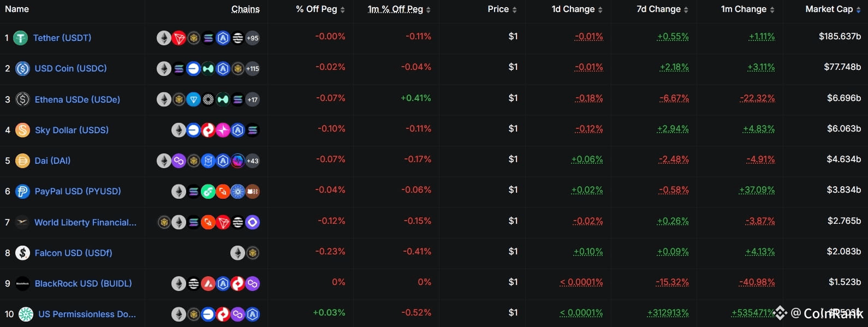Screen dimensions: 868x327
Task: Click the Sky Dollar orange logo
Action: pyautogui.click(x=22, y=130)
